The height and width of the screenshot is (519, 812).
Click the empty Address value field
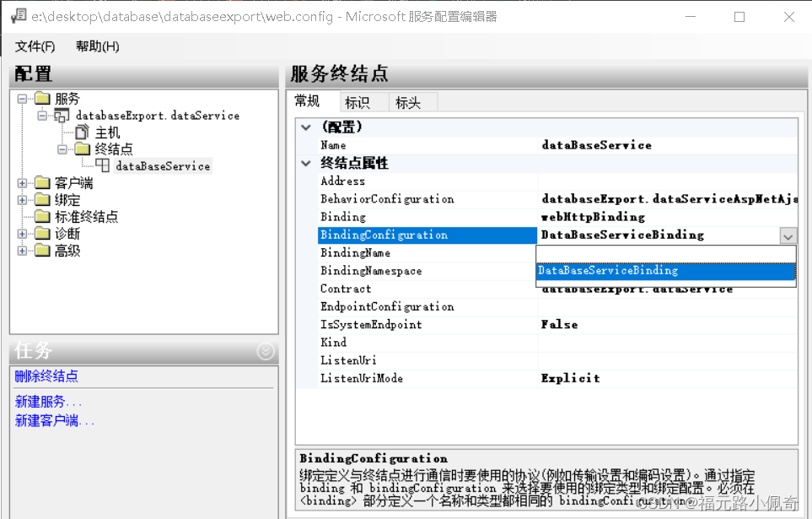tap(668, 181)
